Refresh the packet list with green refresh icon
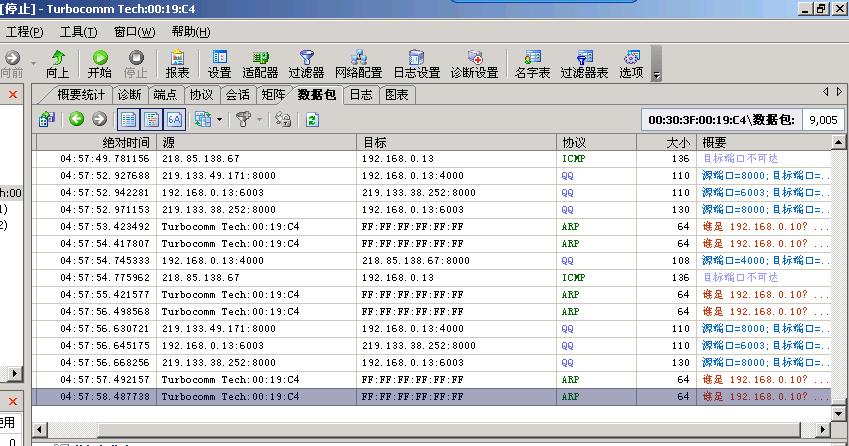 click(312, 120)
